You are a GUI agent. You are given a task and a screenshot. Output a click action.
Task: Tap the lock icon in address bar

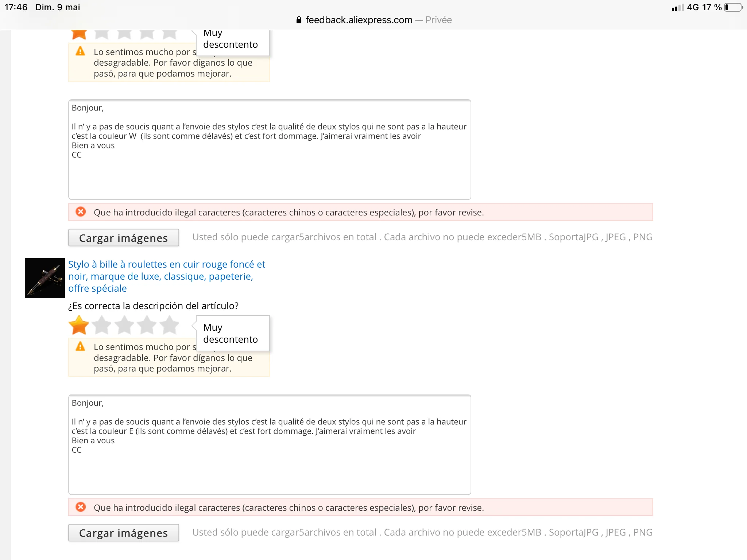tap(299, 20)
